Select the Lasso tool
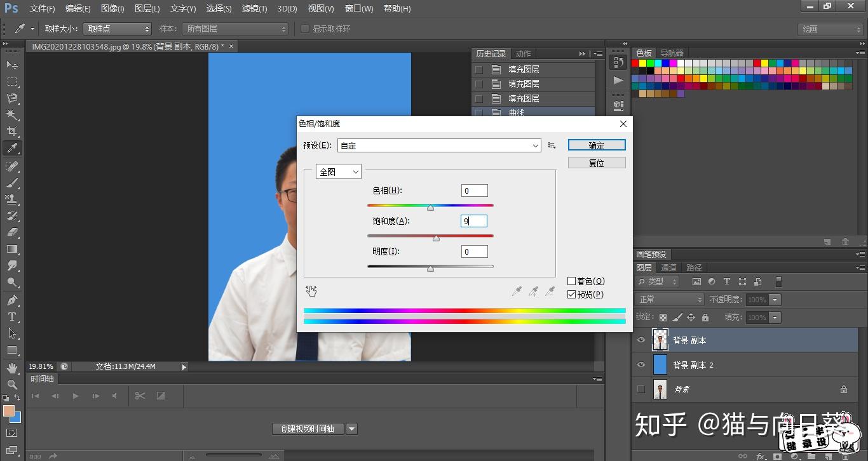The width and height of the screenshot is (868, 461). point(12,98)
